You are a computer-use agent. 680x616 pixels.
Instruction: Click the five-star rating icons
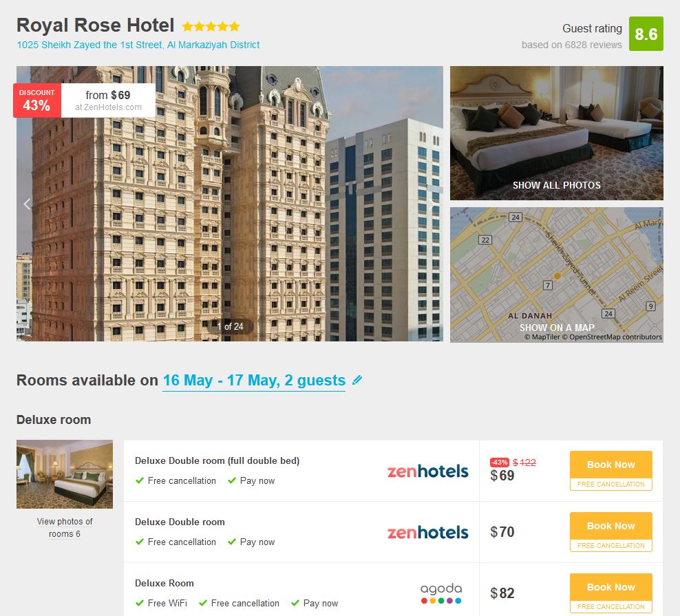tap(211, 26)
